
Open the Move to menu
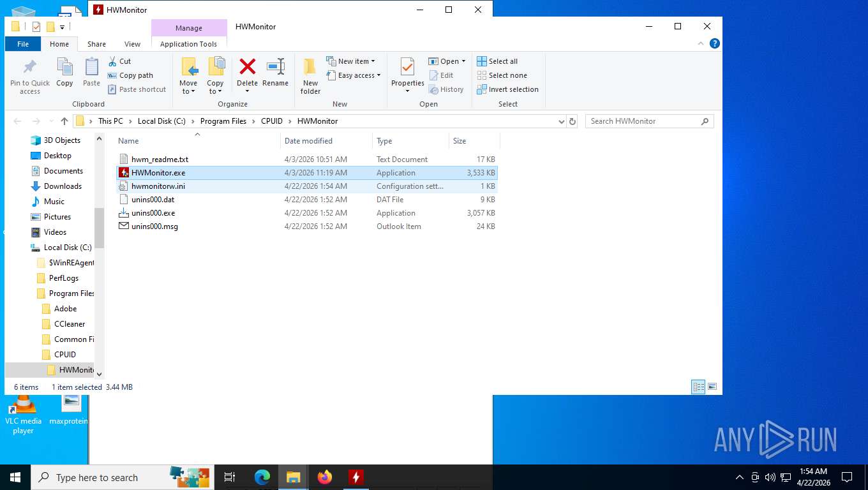[188, 76]
